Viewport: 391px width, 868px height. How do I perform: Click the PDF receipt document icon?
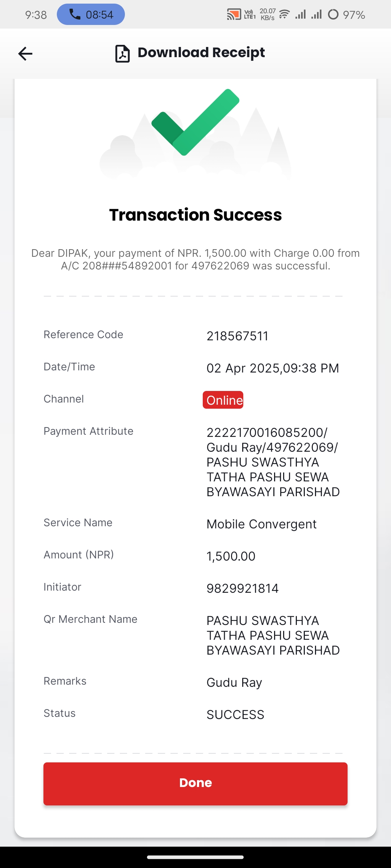122,54
